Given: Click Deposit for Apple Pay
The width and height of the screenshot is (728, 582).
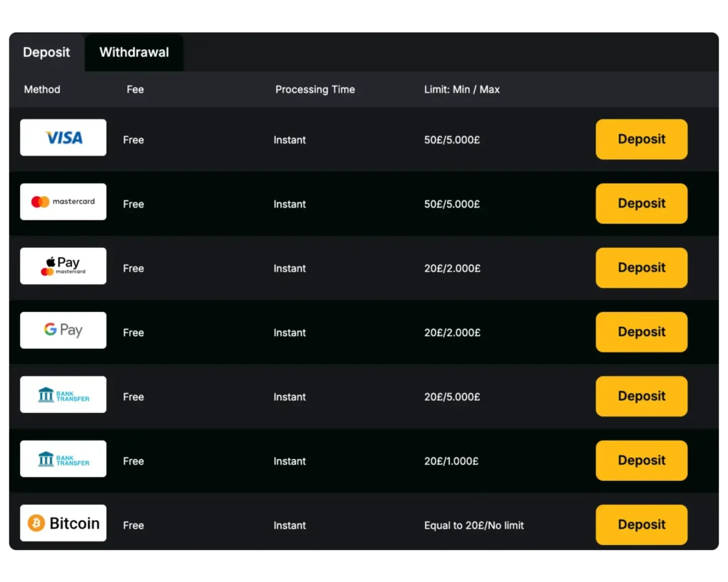Looking at the screenshot, I should 641,268.
